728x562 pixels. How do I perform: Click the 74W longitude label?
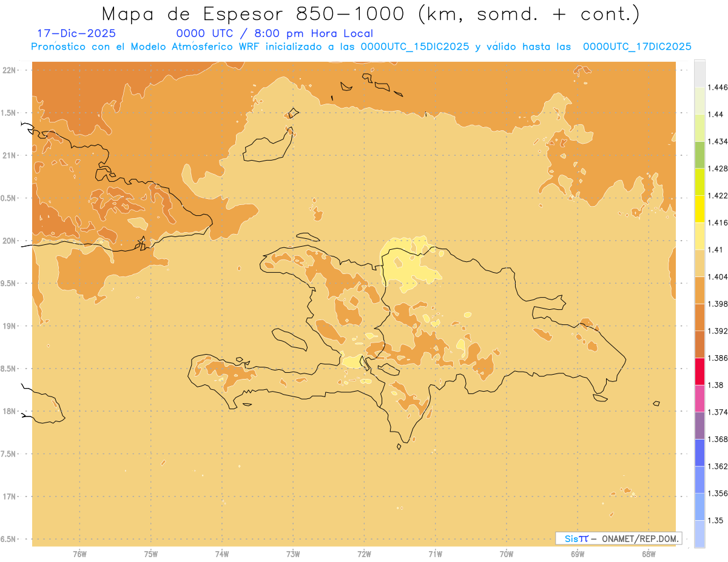pyautogui.click(x=222, y=555)
